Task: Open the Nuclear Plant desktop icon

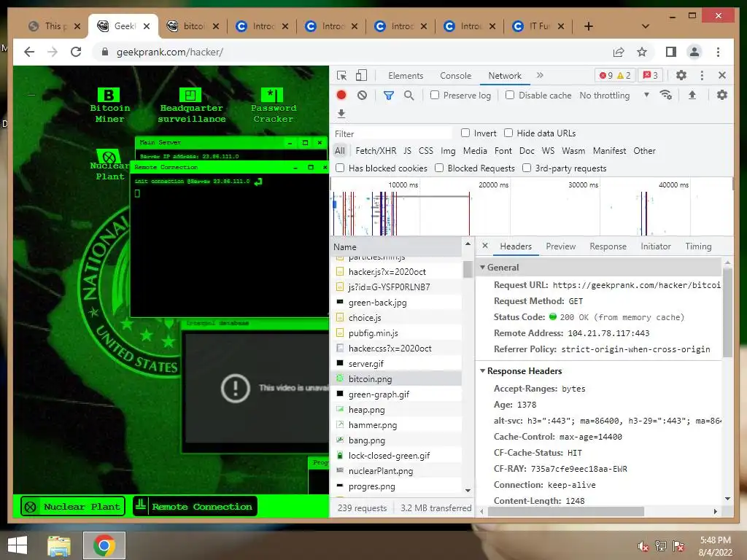Action: pyautogui.click(x=109, y=165)
